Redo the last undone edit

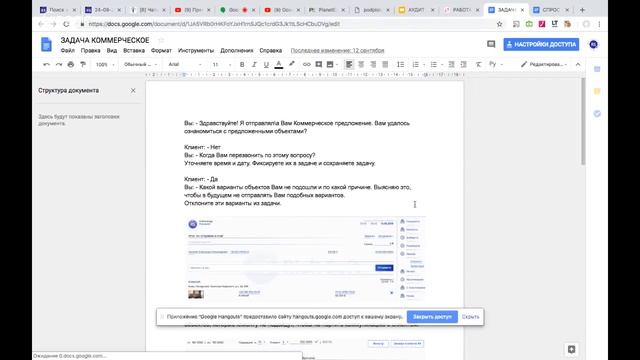coord(59,64)
